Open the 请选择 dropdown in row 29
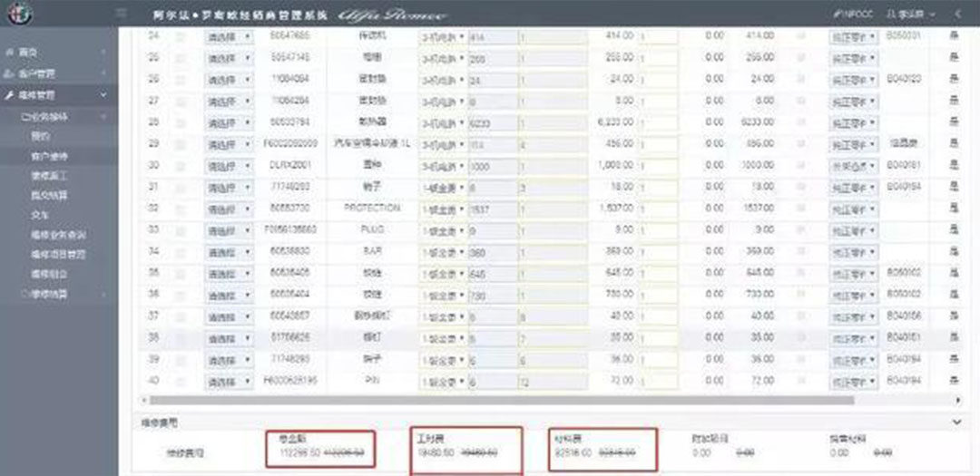 (229, 144)
